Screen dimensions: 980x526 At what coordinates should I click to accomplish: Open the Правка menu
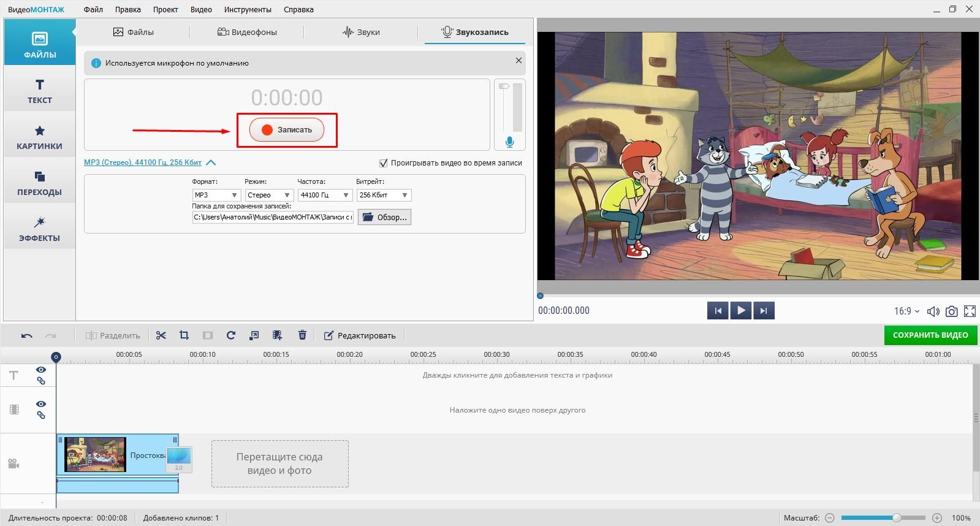click(127, 10)
